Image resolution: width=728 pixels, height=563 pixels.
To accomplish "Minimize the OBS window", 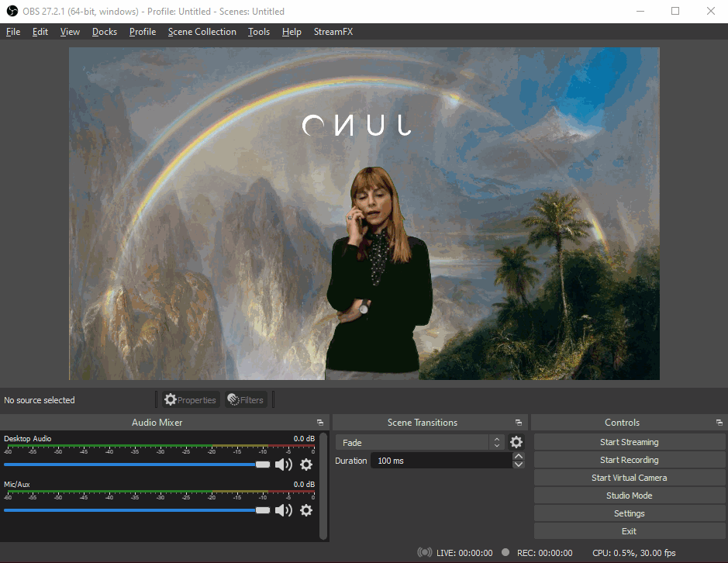I will tap(640, 11).
